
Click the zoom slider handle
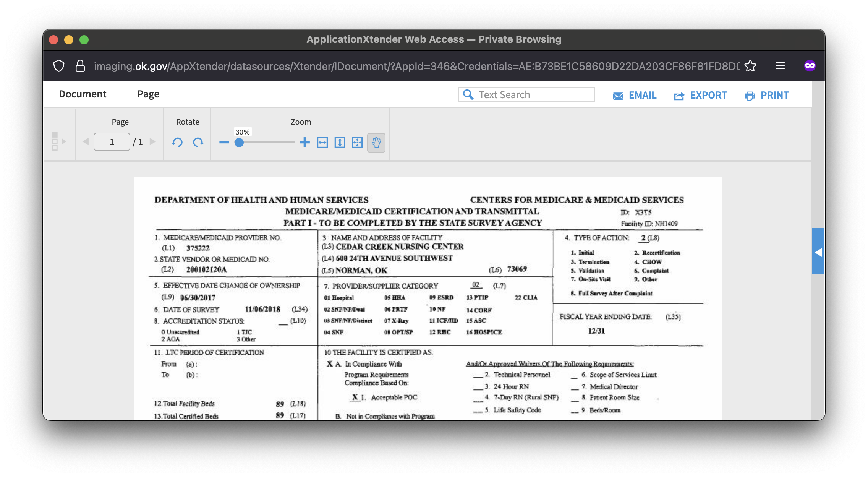click(239, 143)
